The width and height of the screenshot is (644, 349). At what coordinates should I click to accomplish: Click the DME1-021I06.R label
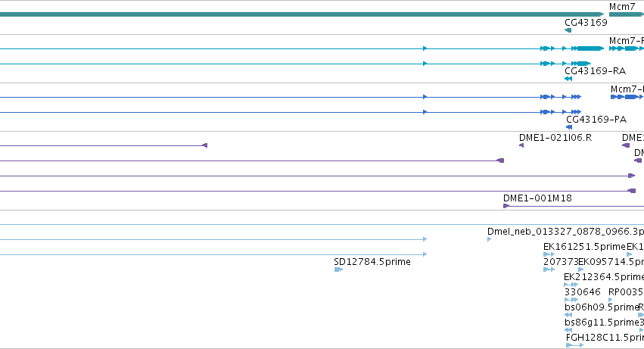tap(555, 138)
